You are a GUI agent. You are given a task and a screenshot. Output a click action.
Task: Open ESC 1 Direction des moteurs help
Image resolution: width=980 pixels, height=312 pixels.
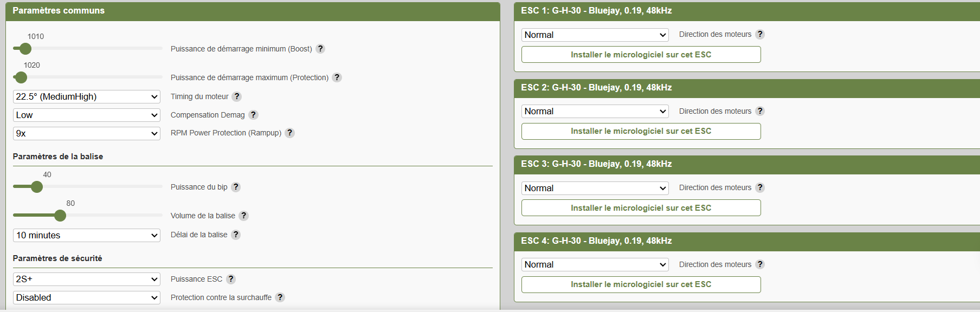[760, 34]
